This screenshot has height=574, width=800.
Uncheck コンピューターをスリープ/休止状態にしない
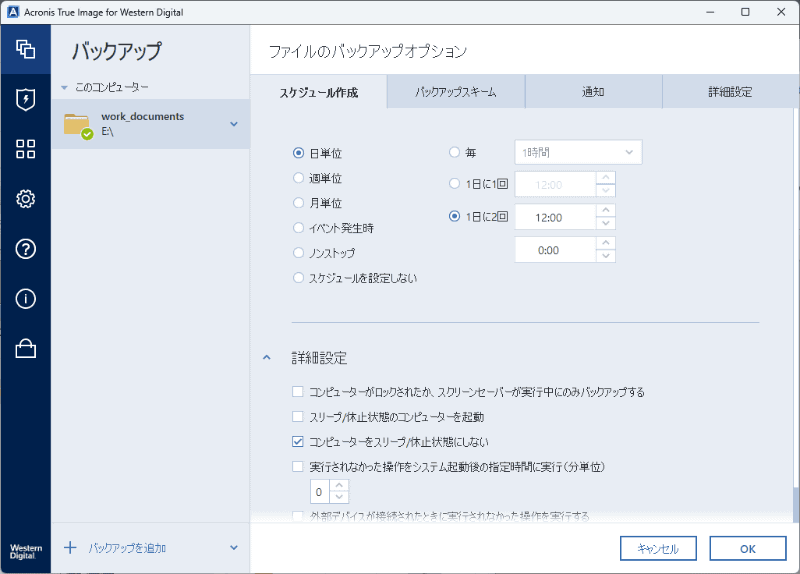pos(297,441)
